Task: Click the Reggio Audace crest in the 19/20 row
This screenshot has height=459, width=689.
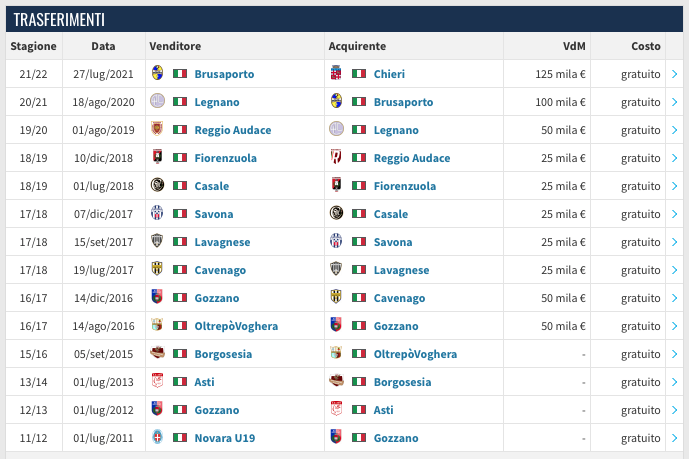Action: tap(157, 130)
